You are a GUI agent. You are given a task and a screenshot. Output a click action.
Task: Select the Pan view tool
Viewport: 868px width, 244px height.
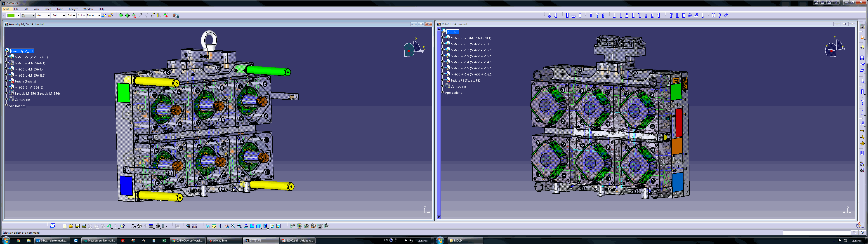pyautogui.click(x=221, y=226)
